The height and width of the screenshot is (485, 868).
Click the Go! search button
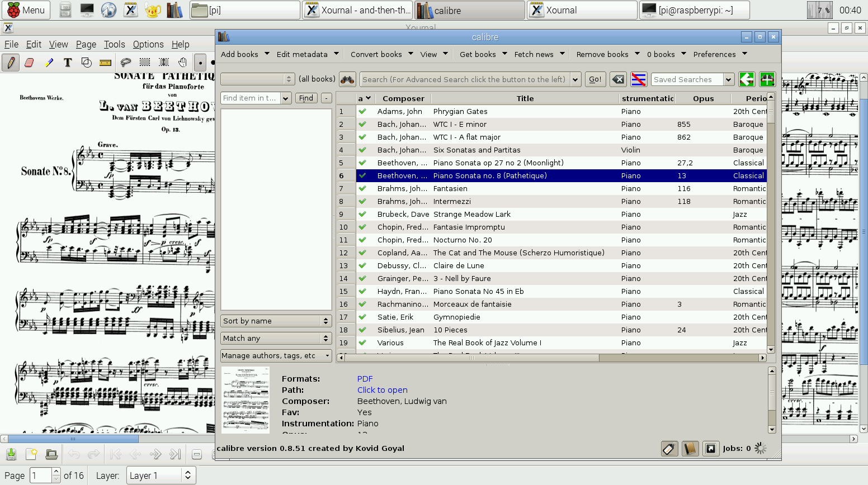[x=595, y=79]
